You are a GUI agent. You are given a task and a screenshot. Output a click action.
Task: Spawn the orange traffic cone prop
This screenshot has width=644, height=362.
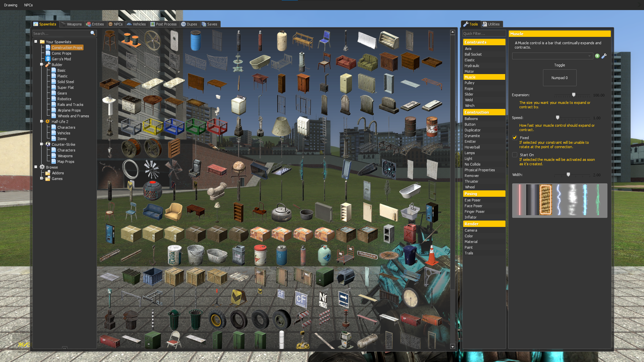(x=431, y=255)
